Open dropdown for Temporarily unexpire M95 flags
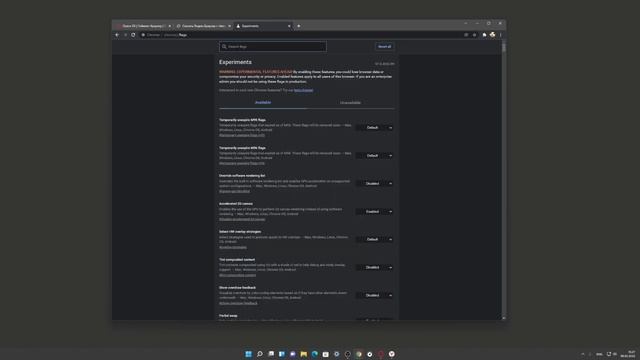 [x=375, y=128]
